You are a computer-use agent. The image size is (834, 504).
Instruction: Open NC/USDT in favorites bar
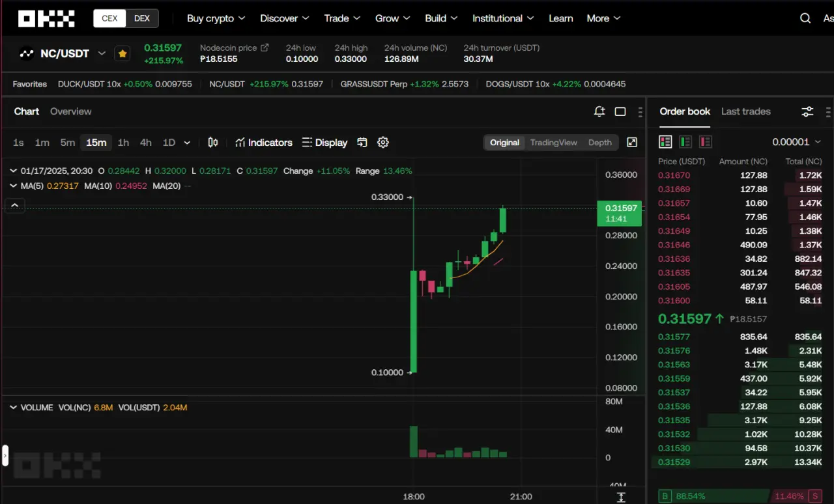266,84
